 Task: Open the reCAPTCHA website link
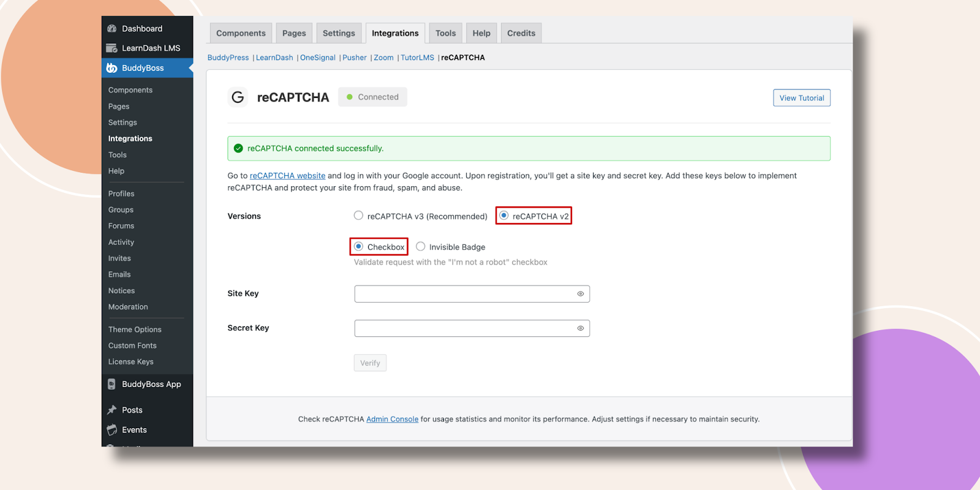pos(287,176)
